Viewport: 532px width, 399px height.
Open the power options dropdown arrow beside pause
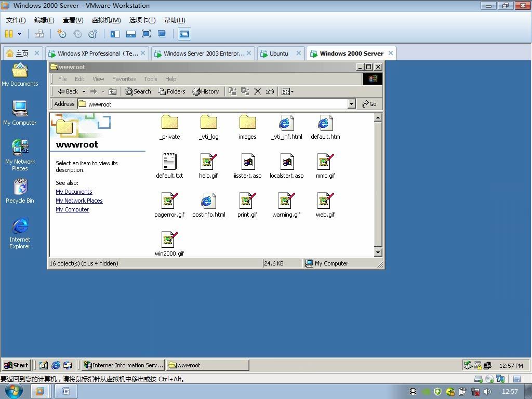(19, 34)
